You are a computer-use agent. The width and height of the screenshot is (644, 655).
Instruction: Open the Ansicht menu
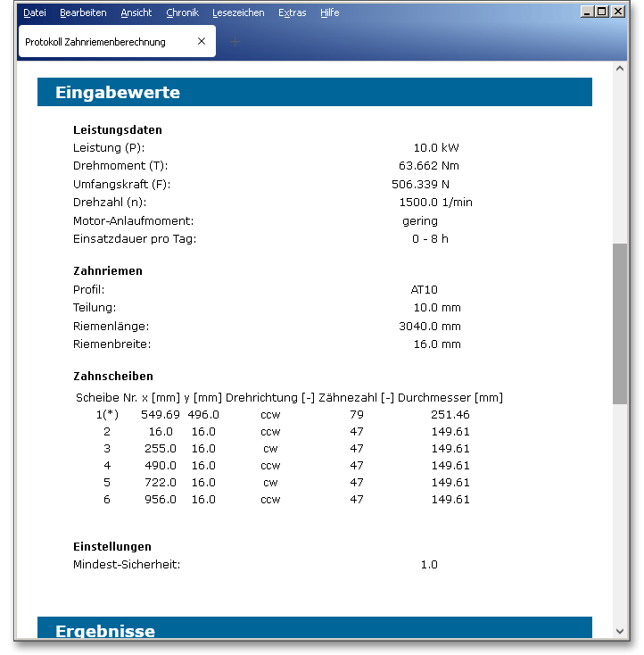coord(136,12)
